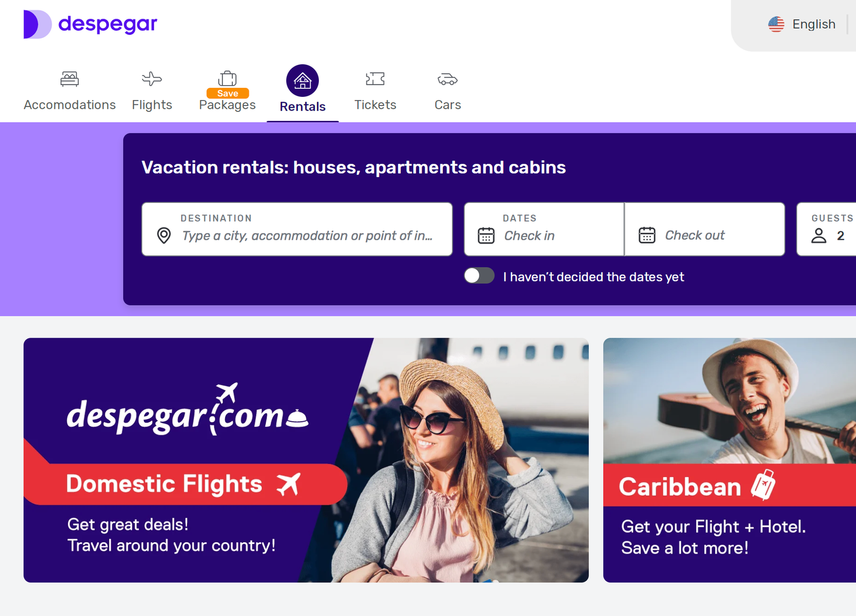Click the destination location pin icon

(164, 235)
